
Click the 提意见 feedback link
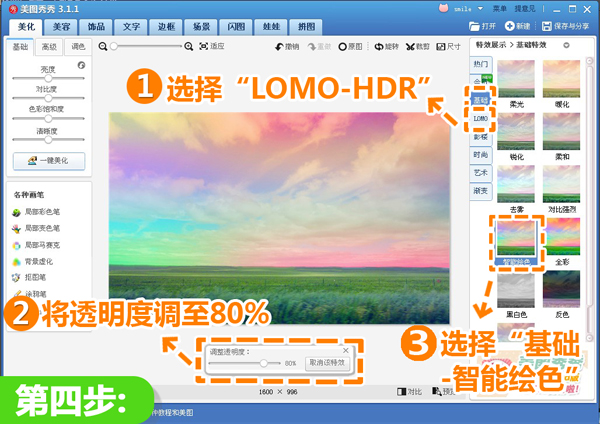[525, 8]
